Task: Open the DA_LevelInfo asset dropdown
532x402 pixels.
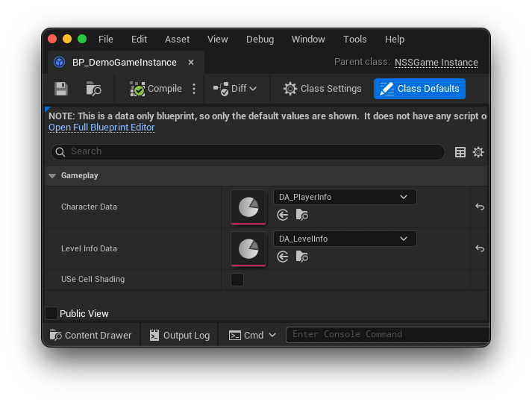Action: pos(345,239)
